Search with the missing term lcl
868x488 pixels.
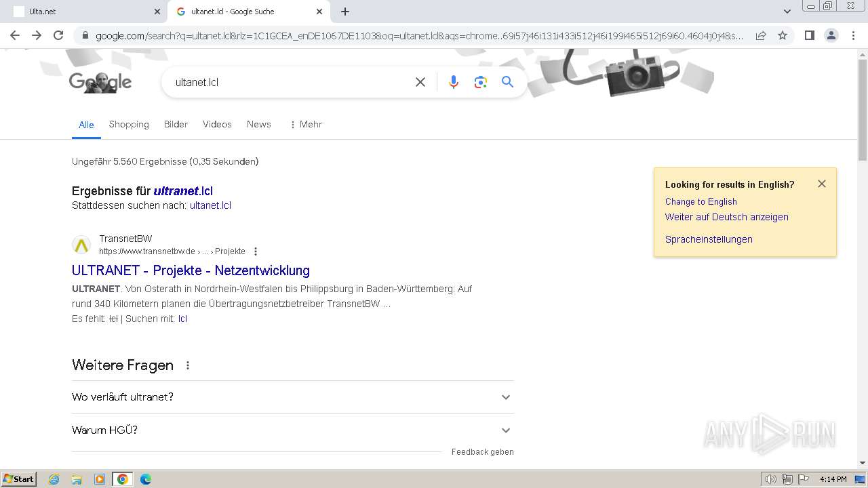[x=182, y=319]
